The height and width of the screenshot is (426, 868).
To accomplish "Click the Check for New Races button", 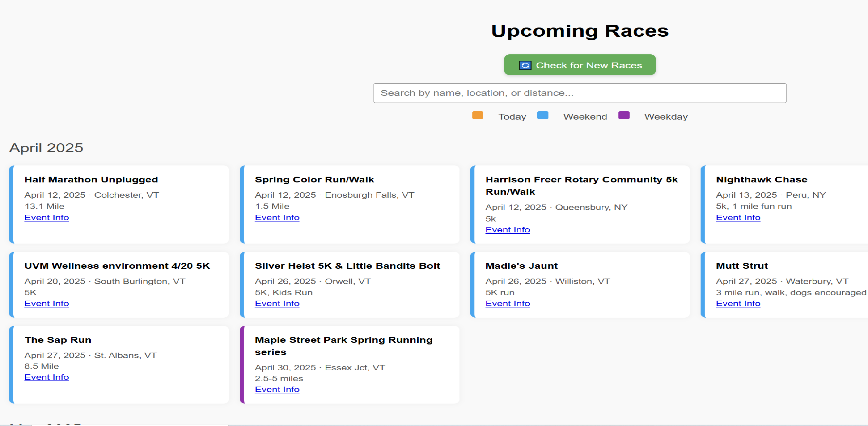I will (580, 65).
